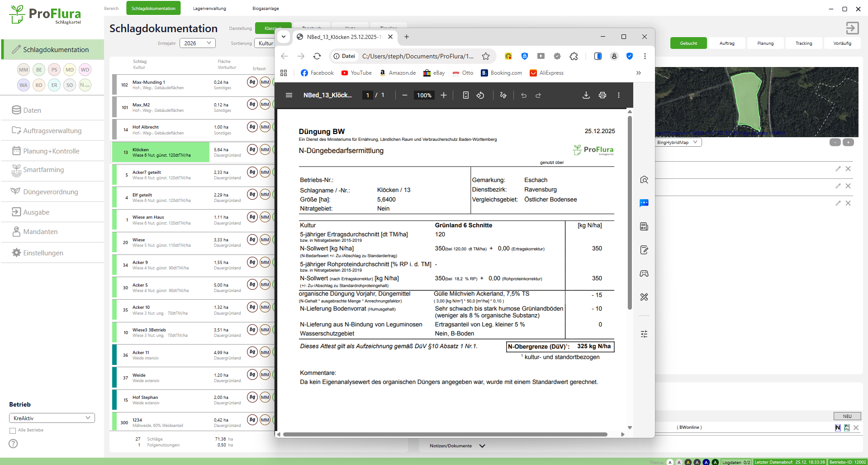Screen dimensions: 868x465
Task: Bookmark this page with the star icon
Action: coord(486,56)
